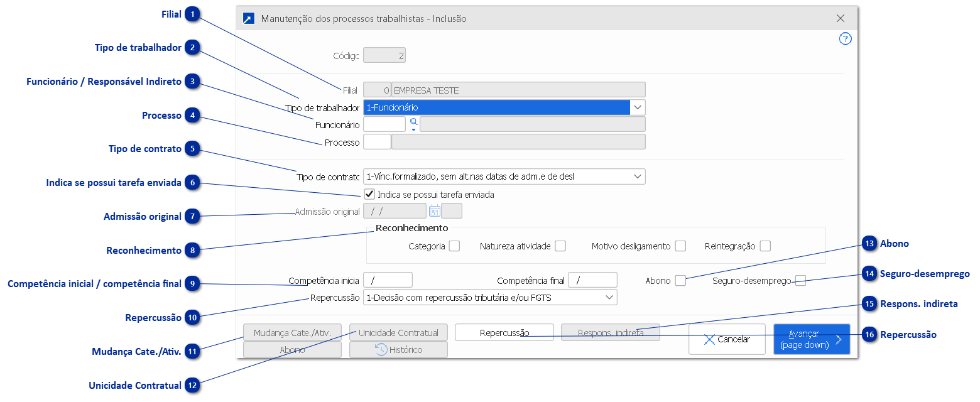Viewport: 980px width, 402px height.
Task: Open the Repercussão combo box
Action: pyautogui.click(x=609, y=297)
